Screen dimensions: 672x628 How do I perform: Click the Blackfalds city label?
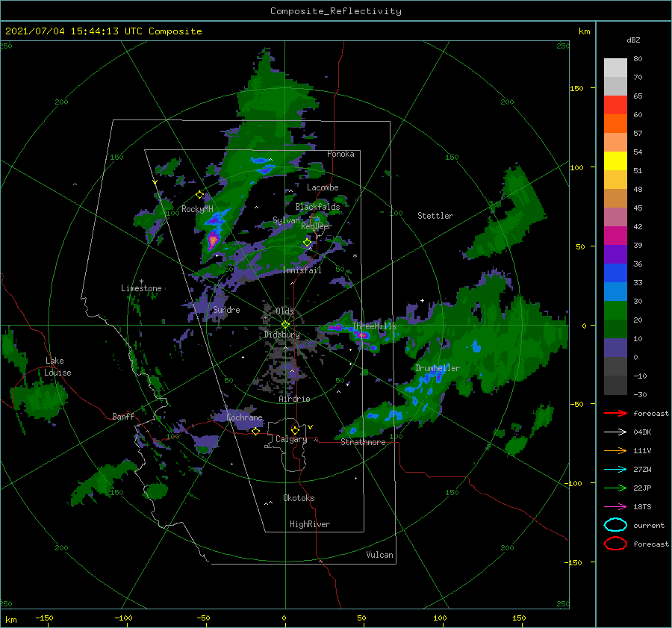click(x=317, y=207)
